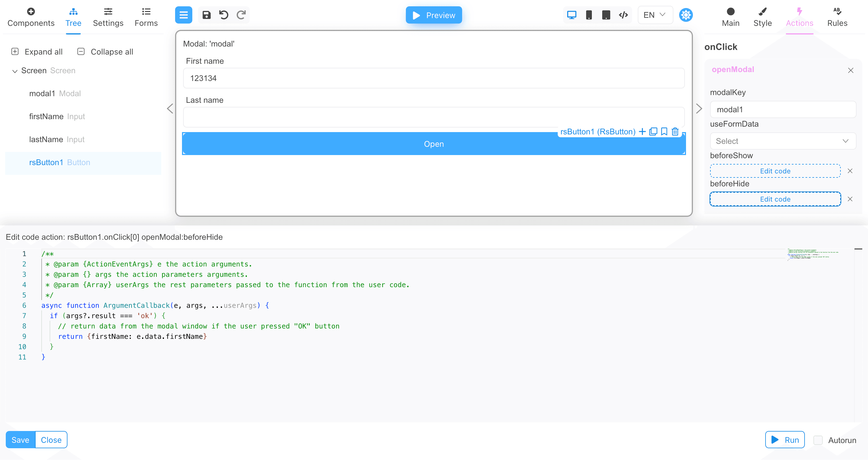Switch to the Style tab
Image resolution: width=868 pixels, height=460 pixels.
[x=763, y=17]
